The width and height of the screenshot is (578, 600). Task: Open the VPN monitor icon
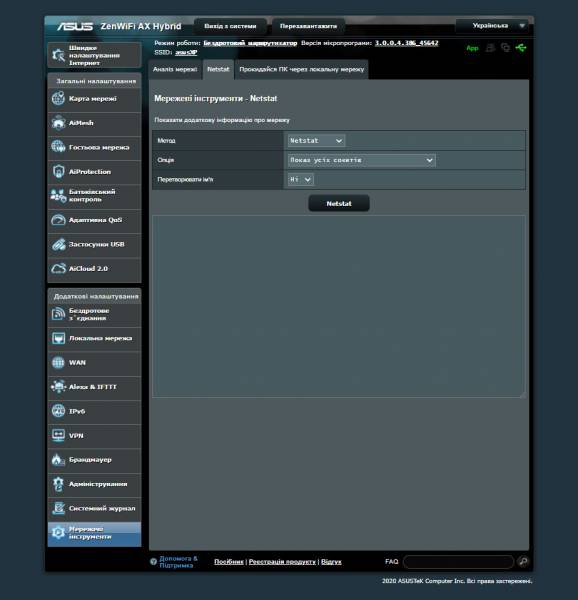tap(58, 435)
